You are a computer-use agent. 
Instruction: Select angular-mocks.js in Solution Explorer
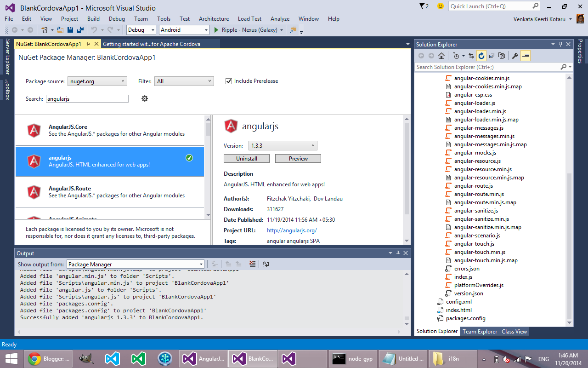(475, 153)
